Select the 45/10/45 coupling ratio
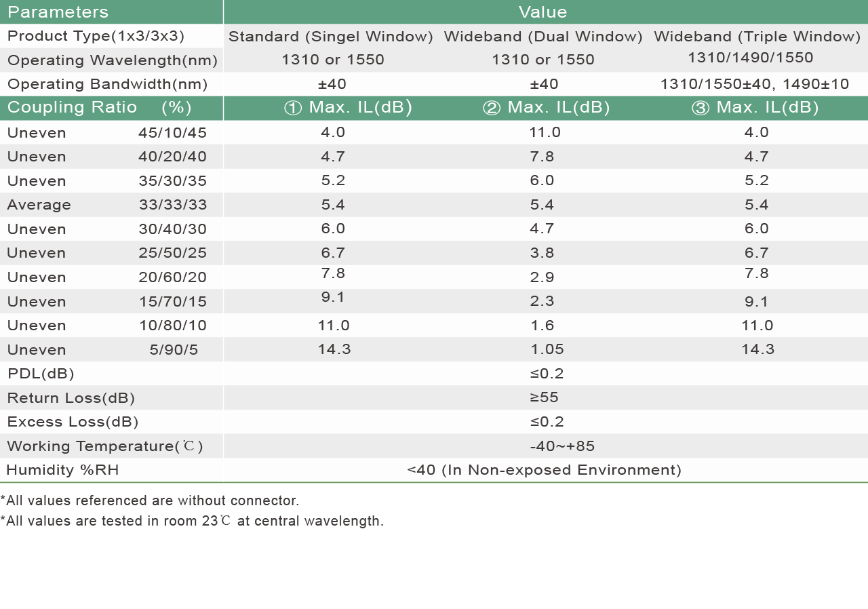868x609 pixels. (172, 133)
